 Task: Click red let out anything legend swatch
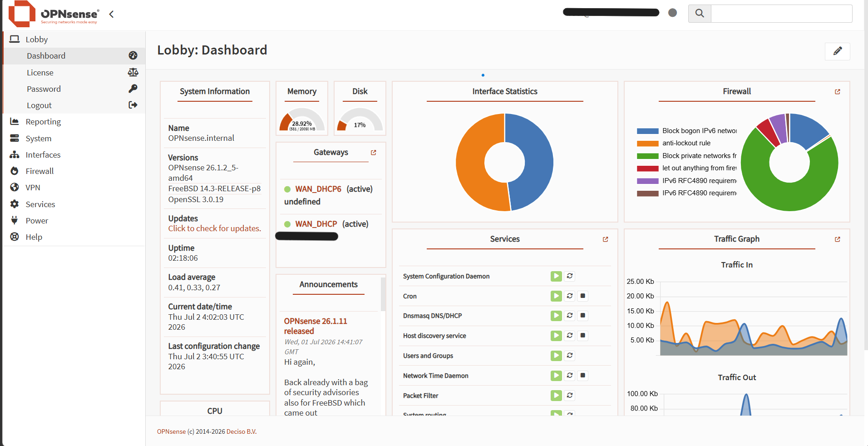(x=647, y=168)
